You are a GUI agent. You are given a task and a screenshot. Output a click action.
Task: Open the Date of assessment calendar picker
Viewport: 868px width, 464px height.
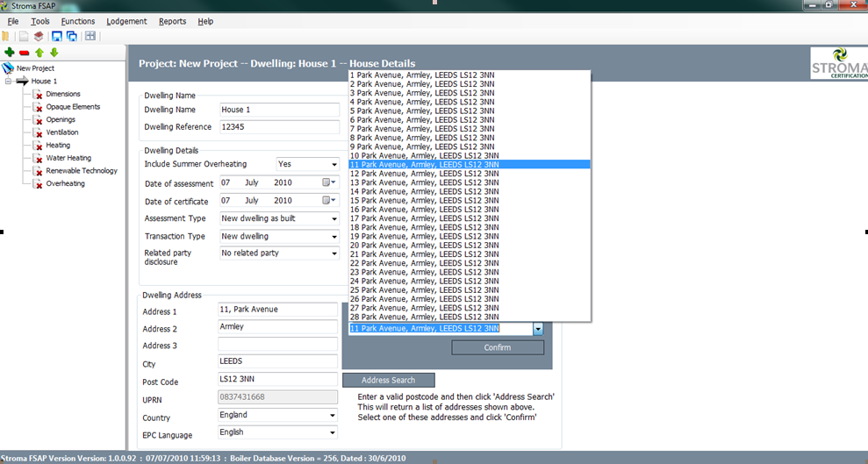[x=329, y=182]
